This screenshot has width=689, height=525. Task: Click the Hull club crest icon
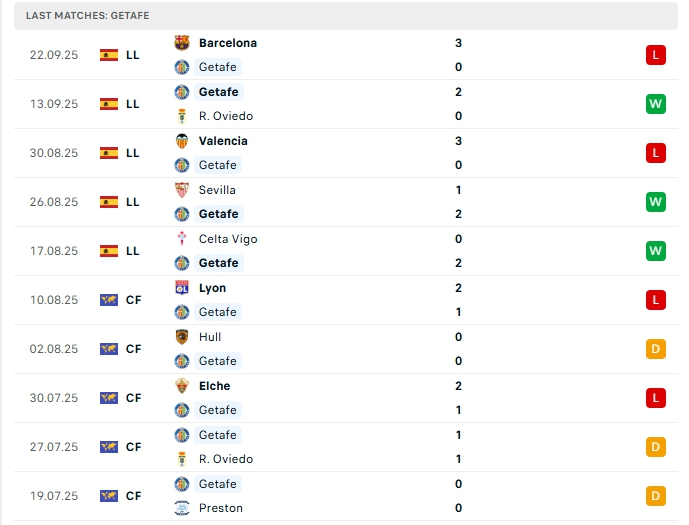(182, 337)
